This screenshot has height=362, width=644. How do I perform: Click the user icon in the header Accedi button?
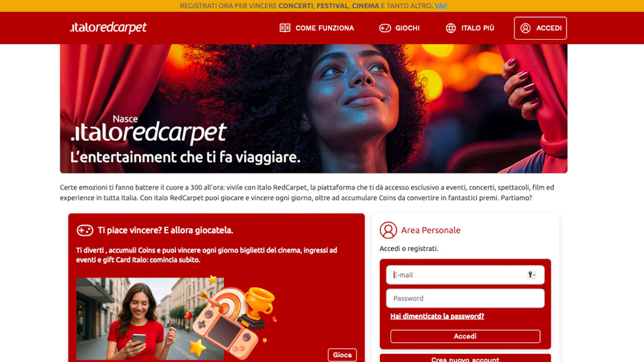coord(525,28)
